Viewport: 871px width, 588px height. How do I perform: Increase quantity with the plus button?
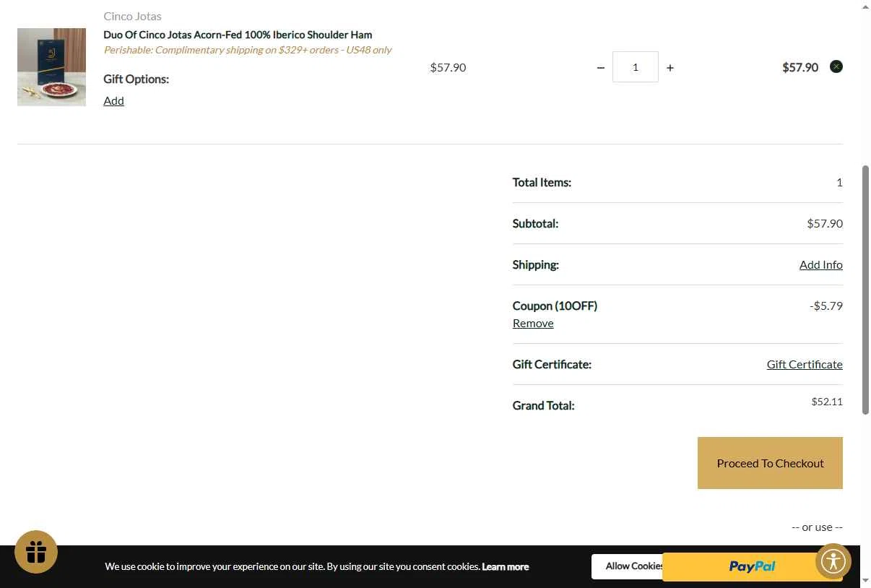[670, 67]
